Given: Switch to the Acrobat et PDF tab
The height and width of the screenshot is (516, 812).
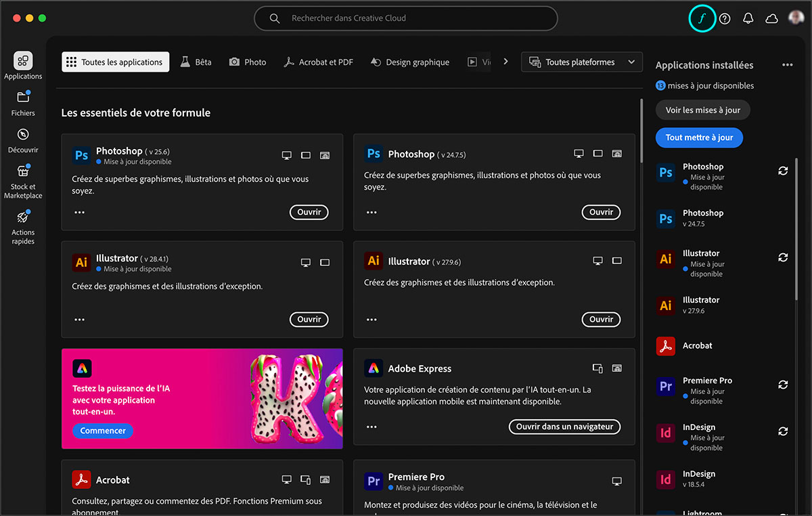Looking at the screenshot, I should click(319, 61).
